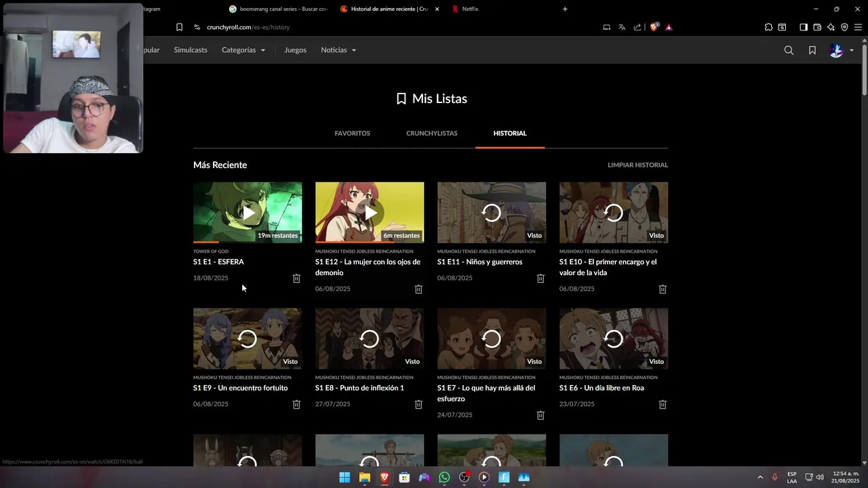This screenshot has width=868, height=488.
Task: Click TOWER OF GOD series label
Action: [211, 251]
